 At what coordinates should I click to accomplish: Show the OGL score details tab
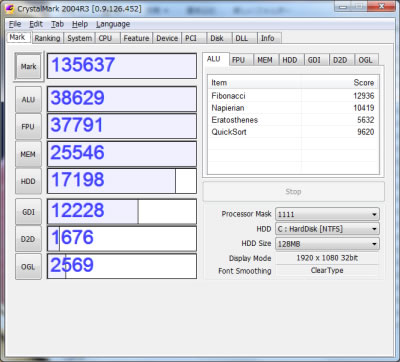365,60
